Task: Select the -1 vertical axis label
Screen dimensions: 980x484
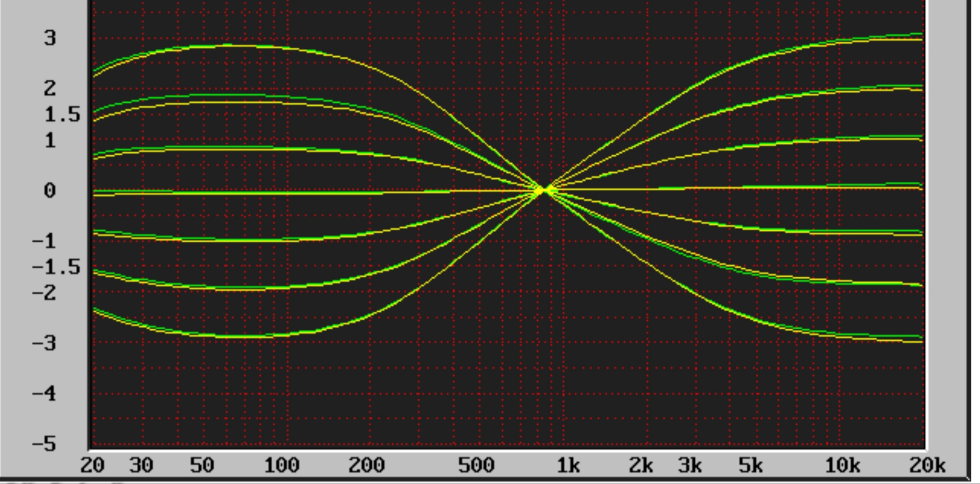Action: (x=44, y=241)
